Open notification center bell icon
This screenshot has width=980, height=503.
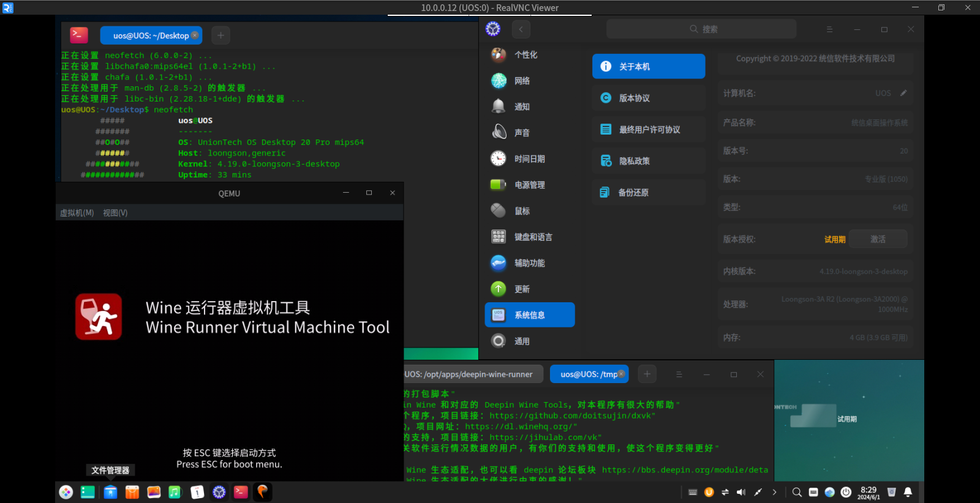[x=908, y=492]
